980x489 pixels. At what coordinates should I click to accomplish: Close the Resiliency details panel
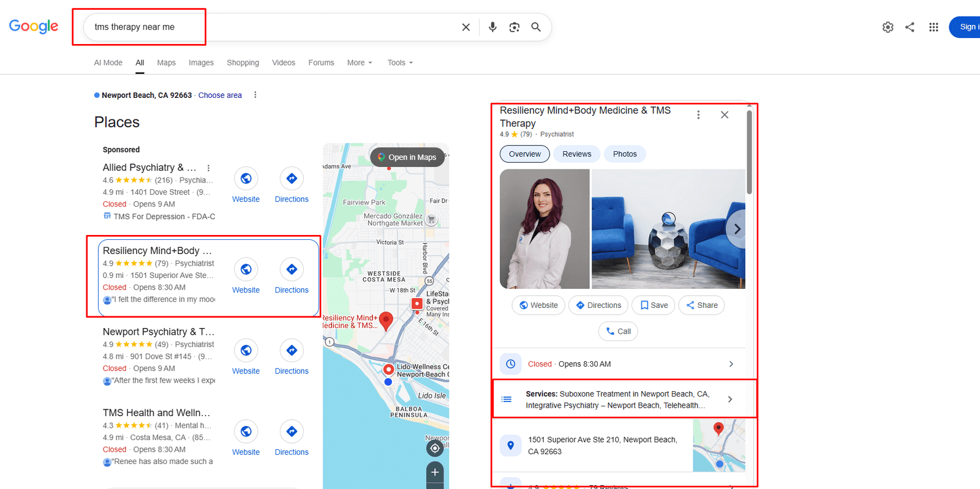[725, 115]
